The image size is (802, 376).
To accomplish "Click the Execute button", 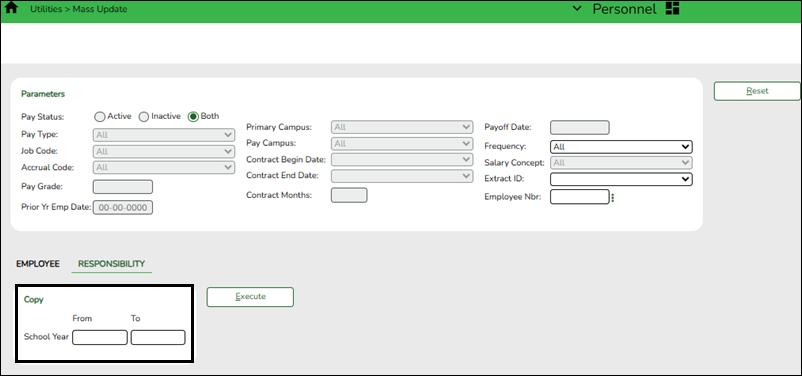I will (x=250, y=297).
